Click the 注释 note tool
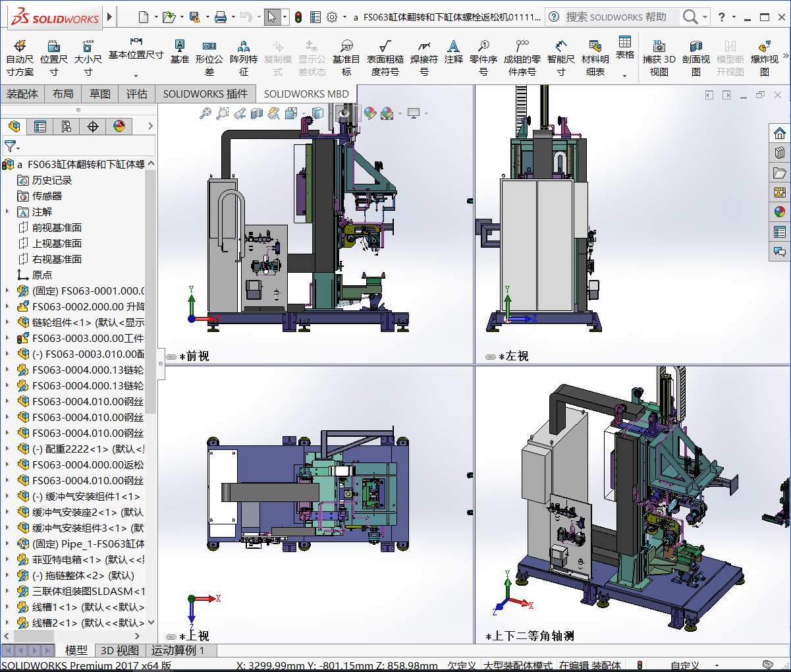 (x=454, y=52)
